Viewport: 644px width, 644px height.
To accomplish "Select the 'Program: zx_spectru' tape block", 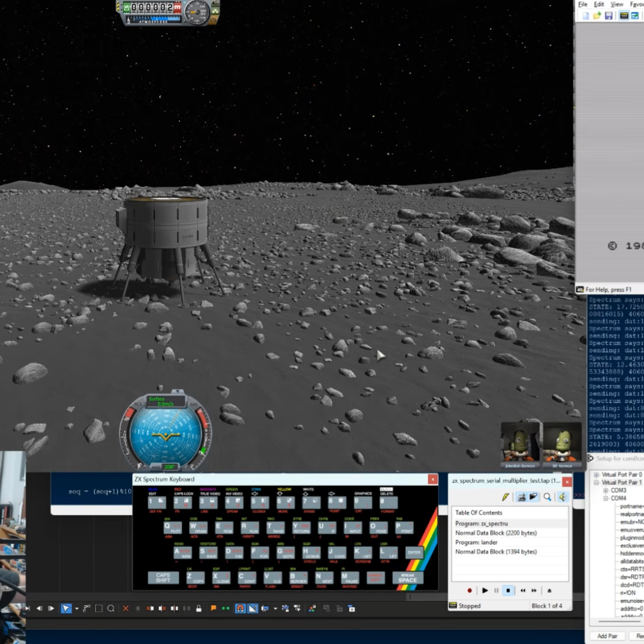I will pos(510,524).
